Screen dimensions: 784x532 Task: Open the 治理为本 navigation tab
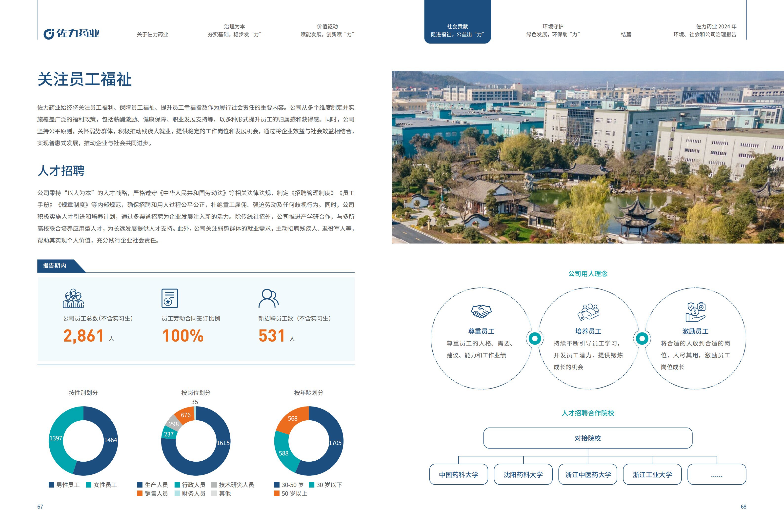point(234,30)
